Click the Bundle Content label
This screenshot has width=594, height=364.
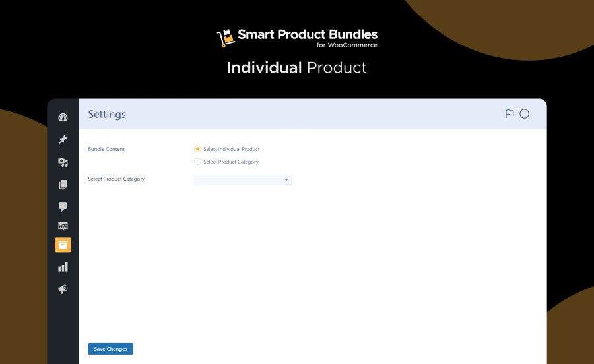[106, 149]
